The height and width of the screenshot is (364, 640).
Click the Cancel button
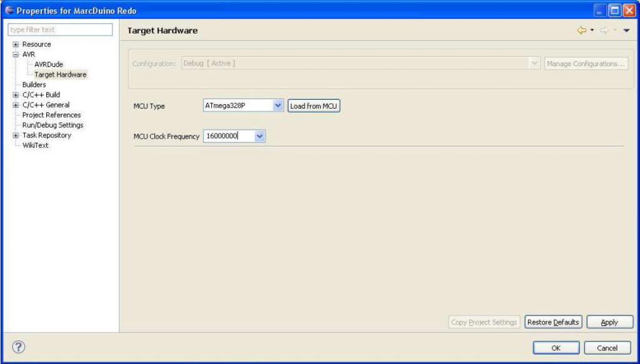tap(607, 348)
